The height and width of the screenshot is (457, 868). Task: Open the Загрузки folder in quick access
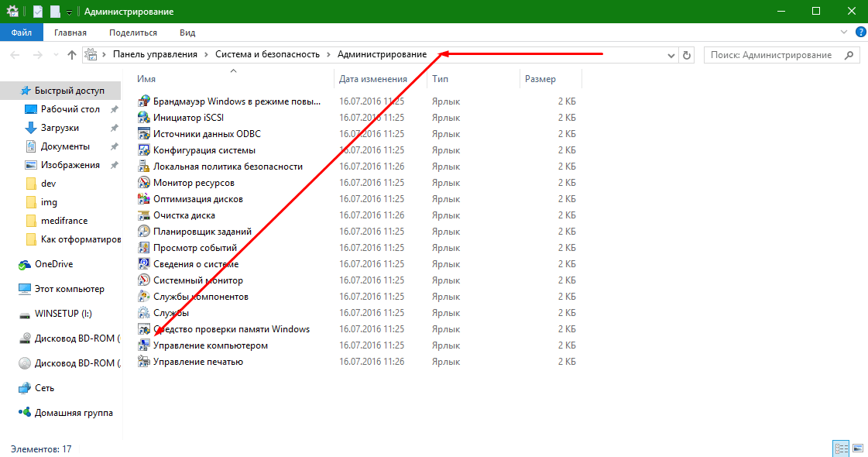[60, 128]
